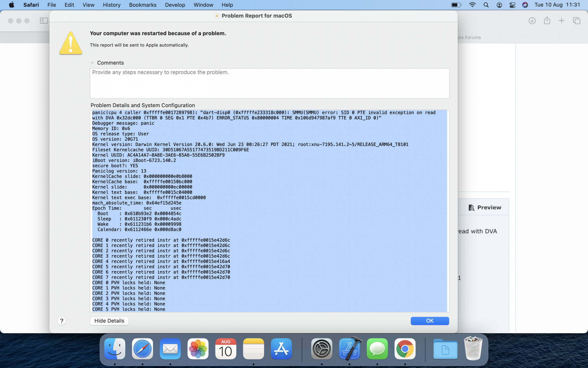The height and width of the screenshot is (368, 588).
Task: Show Safari downloads icon
Action: (x=532, y=21)
